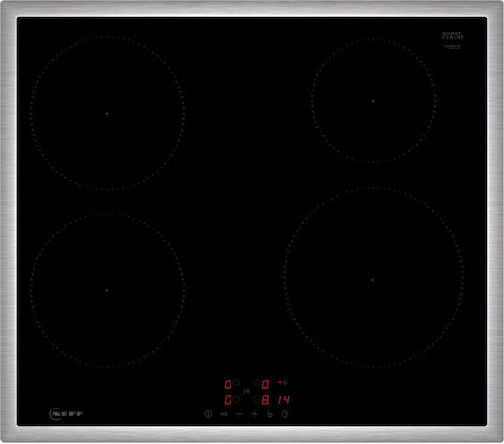Activate the PowerBoost 'b' sensor

(270, 414)
